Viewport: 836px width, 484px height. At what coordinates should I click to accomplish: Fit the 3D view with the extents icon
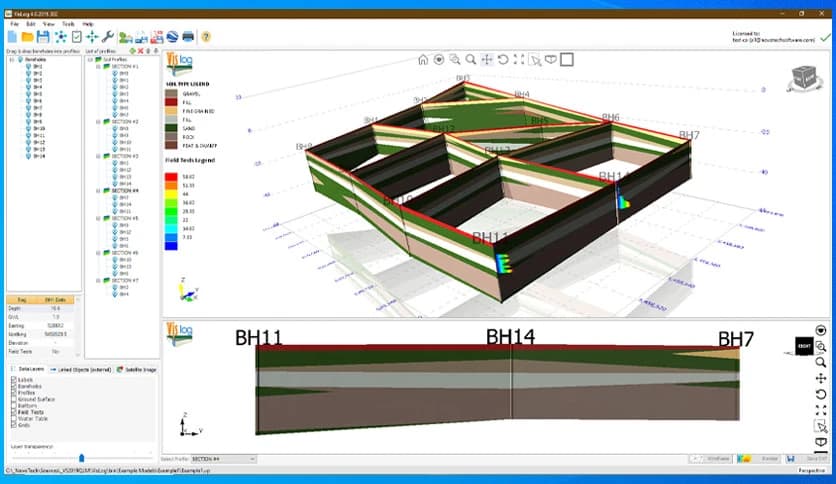(519, 60)
